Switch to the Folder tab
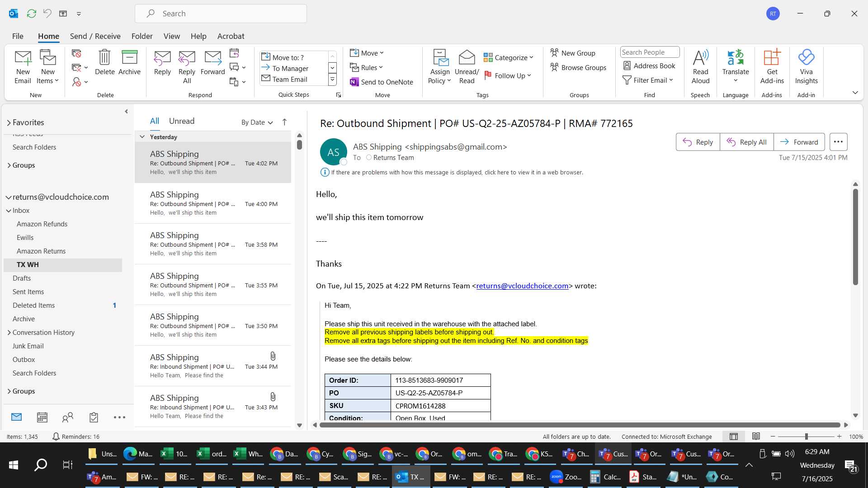Viewport: 868px width, 488px height. click(x=142, y=36)
